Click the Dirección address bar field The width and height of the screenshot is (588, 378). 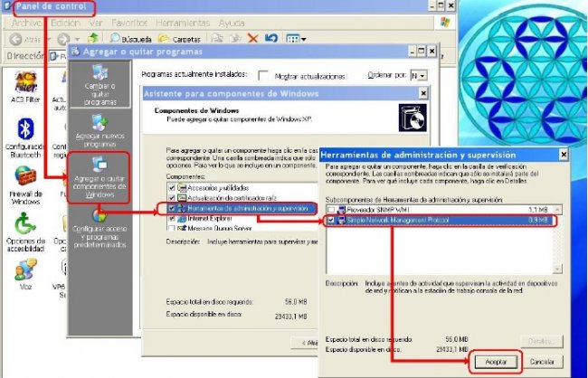(x=58, y=56)
